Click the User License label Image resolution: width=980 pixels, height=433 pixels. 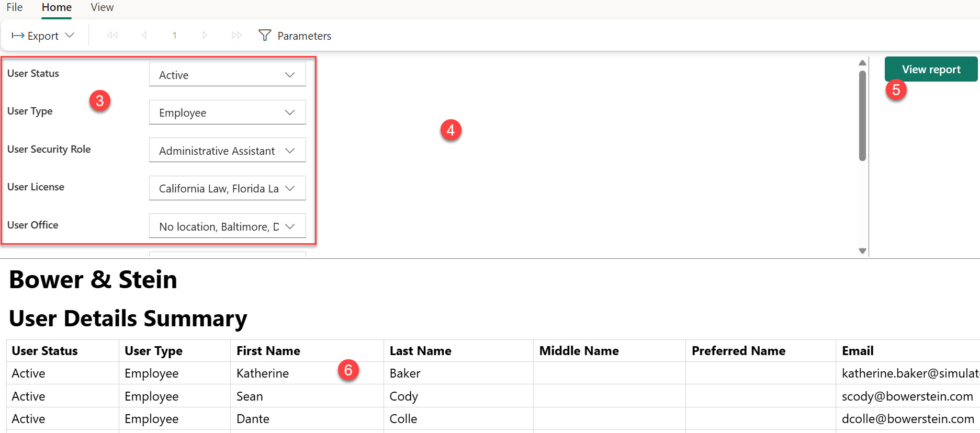click(36, 187)
